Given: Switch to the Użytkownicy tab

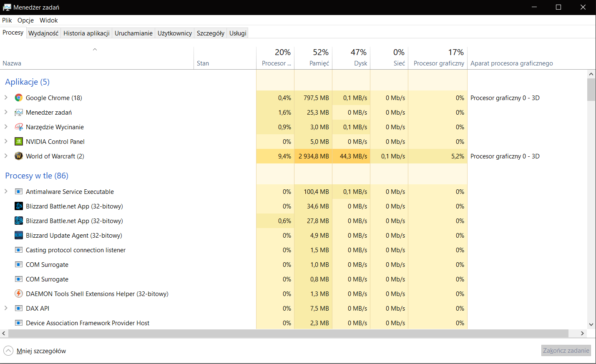Looking at the screenshot, I should pyautogui.click(x=175, y=33).
